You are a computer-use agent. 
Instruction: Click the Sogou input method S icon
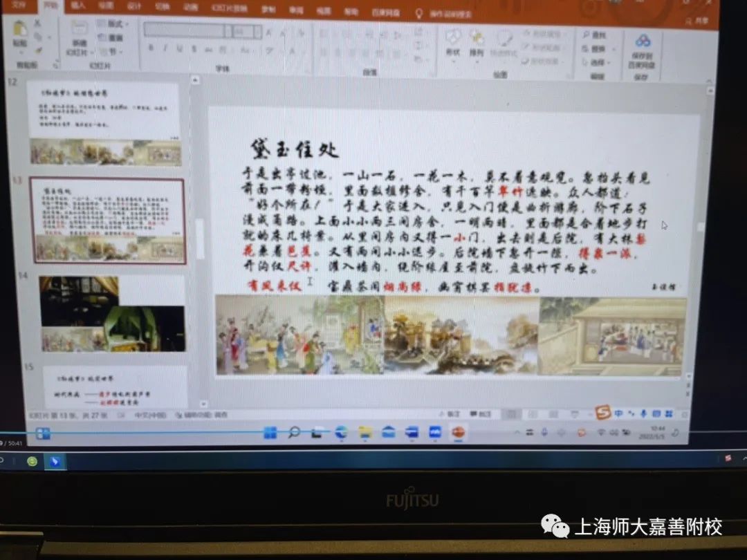pyautogui.click(x=603, y=413)
